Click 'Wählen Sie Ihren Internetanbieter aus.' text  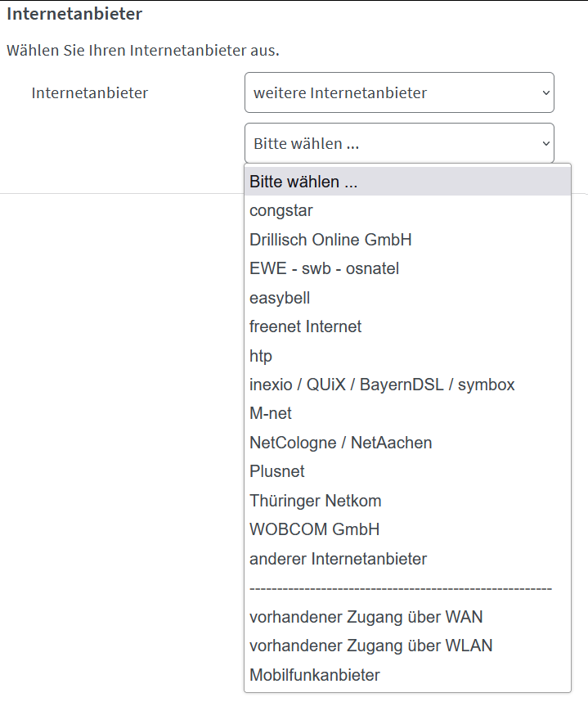click(x=143, y=50)
